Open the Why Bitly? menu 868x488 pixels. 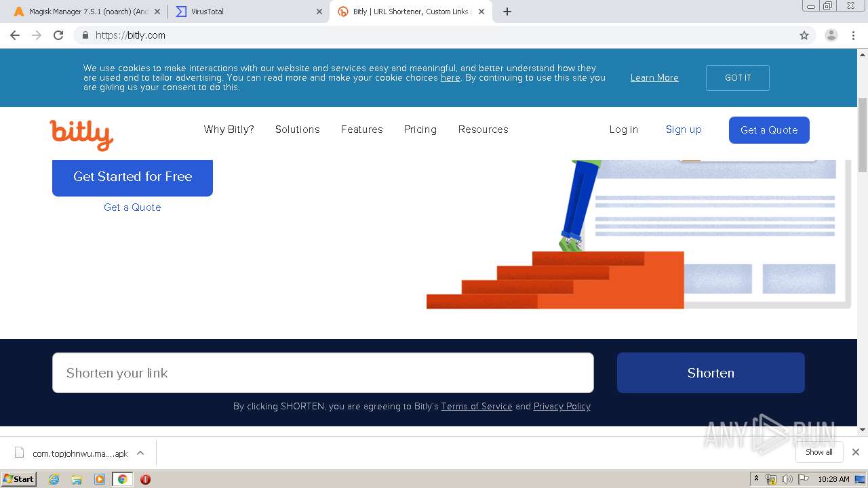click(229, 129)
